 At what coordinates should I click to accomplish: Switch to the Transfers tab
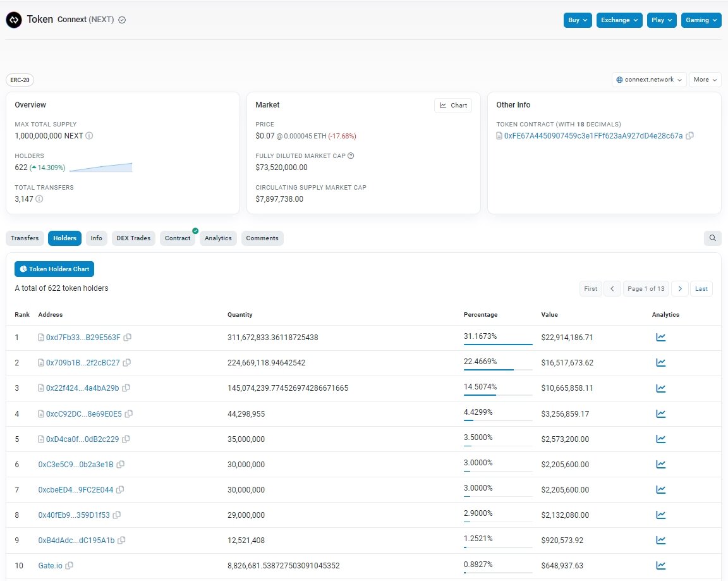tap(25, 238)
